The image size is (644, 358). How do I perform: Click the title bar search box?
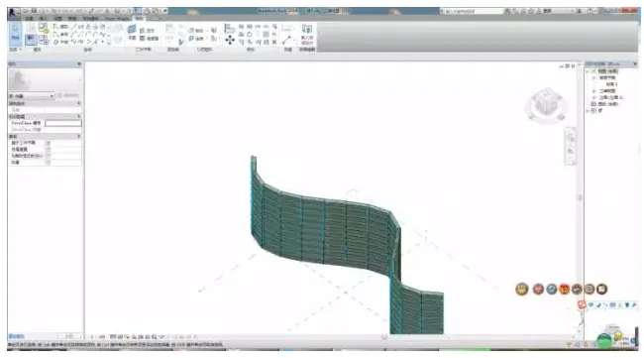[472, 11]
